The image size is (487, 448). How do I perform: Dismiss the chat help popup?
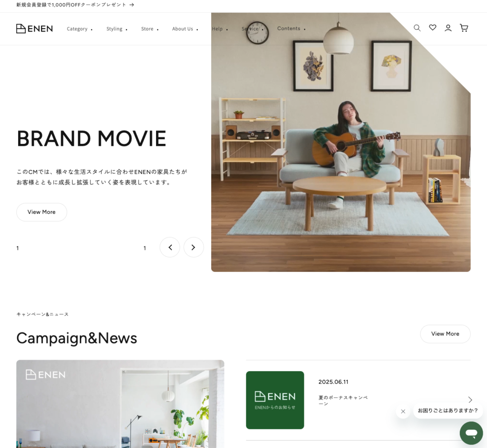pos(403,411)
